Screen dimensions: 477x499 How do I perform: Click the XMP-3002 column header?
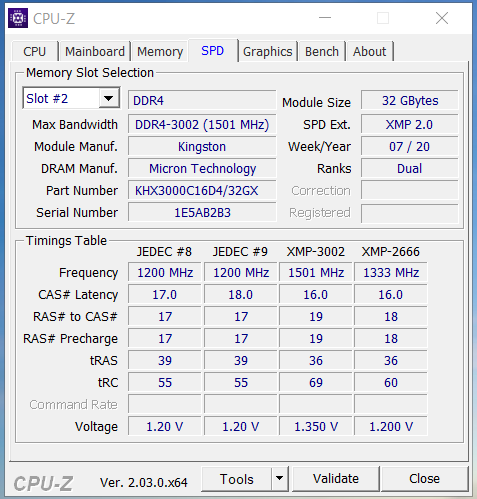point(316,252)
